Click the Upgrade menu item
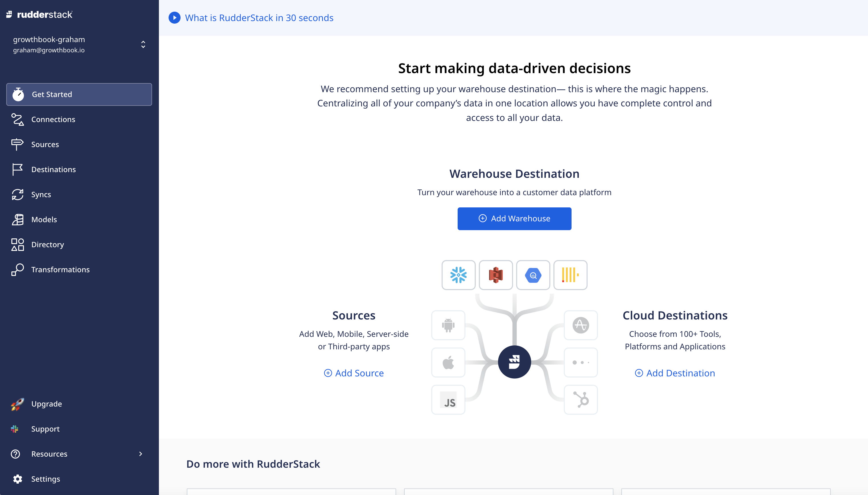Image resolution: width=868 pixels, height=495 pixels. (46, 403)
